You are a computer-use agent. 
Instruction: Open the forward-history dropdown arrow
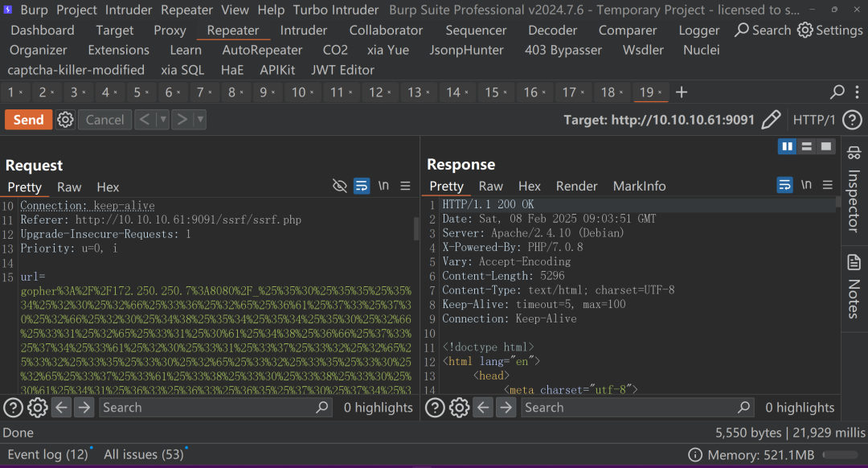coord(200,120)
